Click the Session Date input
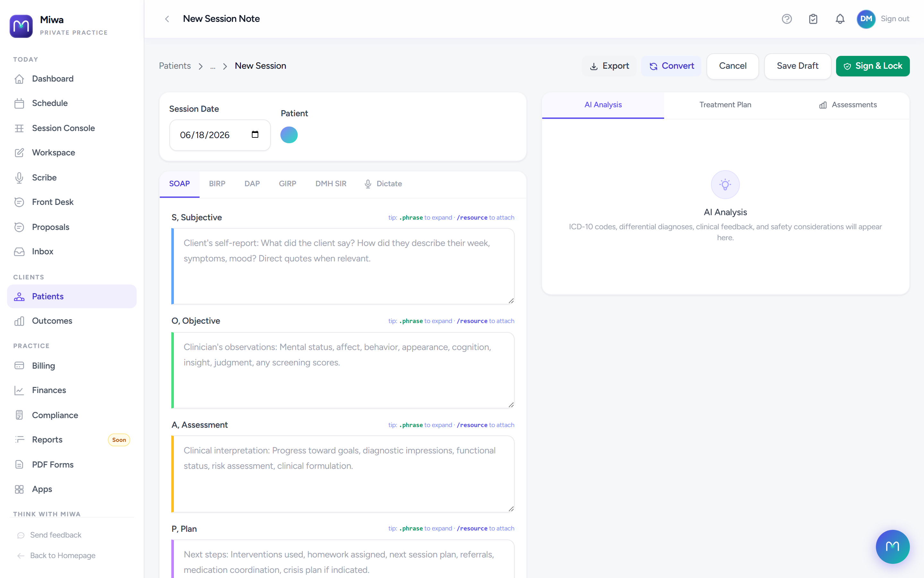Screen dimensions: 924x578 [x=220, y=135]
